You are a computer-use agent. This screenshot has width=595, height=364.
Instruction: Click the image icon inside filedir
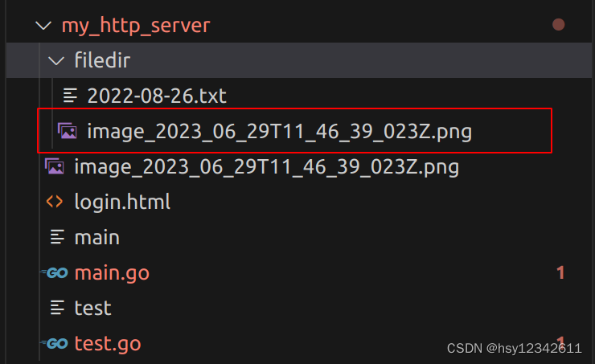click(68, 131)
